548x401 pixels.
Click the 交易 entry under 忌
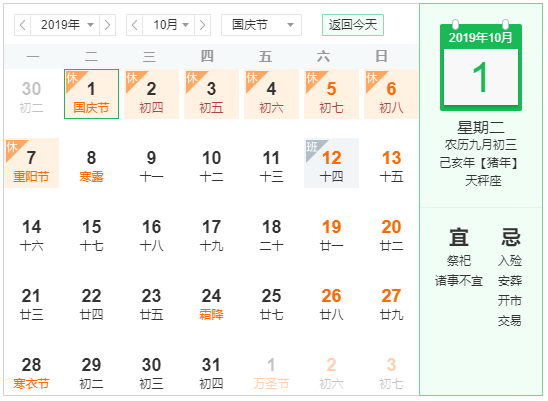coord(510,321)
